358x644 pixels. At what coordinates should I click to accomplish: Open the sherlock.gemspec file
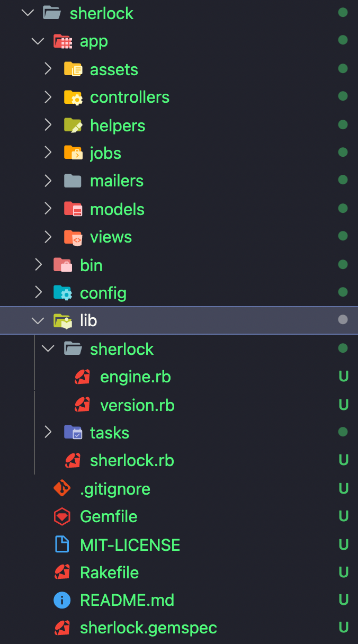(148, 628)
